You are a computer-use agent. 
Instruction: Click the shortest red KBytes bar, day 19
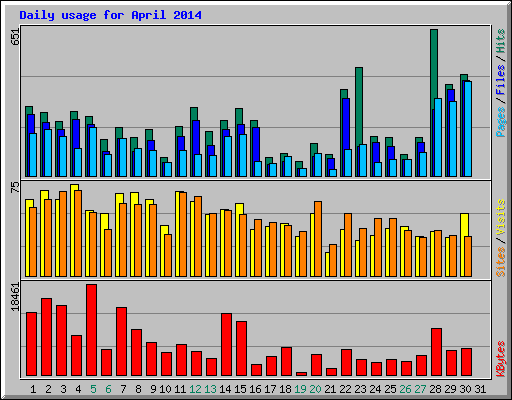[301, 374]
